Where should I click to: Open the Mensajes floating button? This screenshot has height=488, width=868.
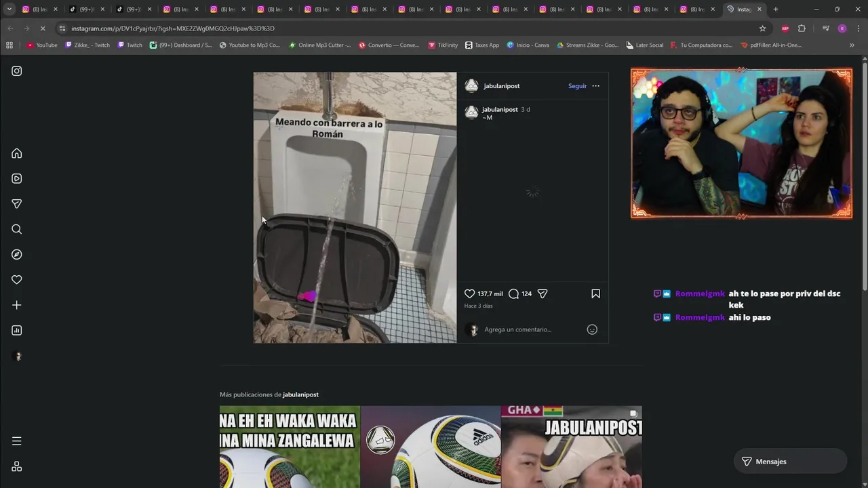[x=791, y=462]
